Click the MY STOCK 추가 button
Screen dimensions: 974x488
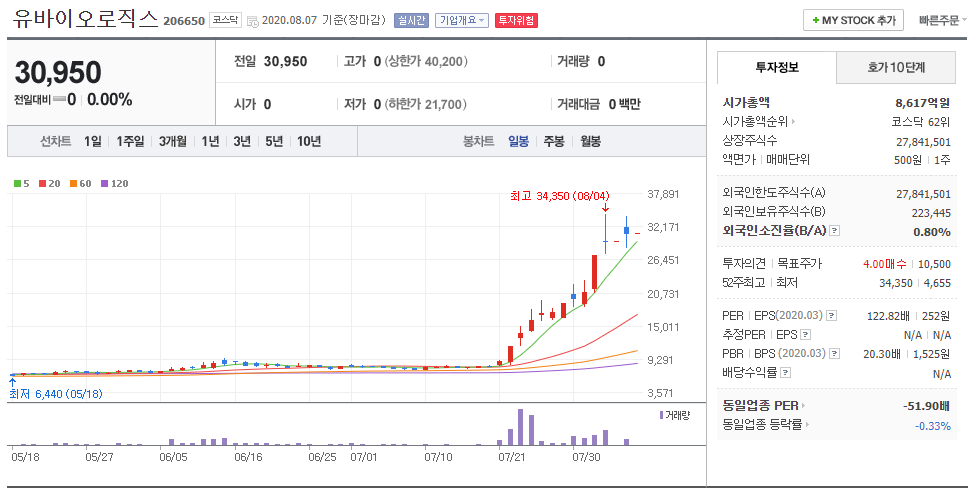pyautogui.click(x=853, y=20)
